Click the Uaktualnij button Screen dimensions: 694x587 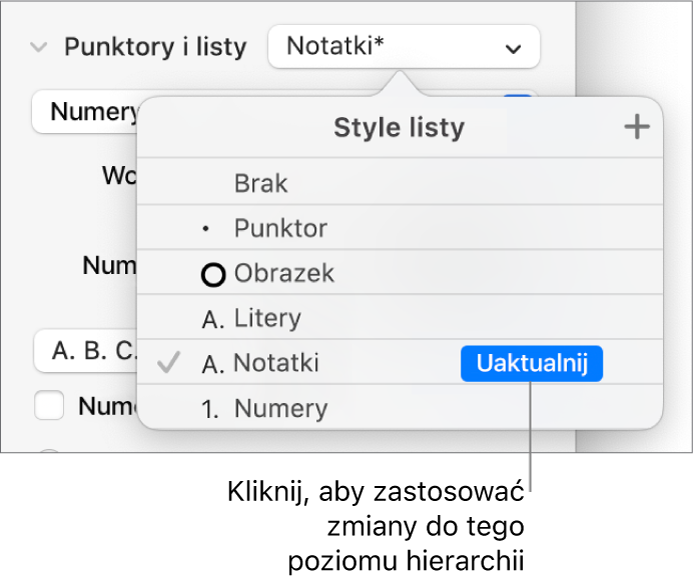tap(532, 363)
